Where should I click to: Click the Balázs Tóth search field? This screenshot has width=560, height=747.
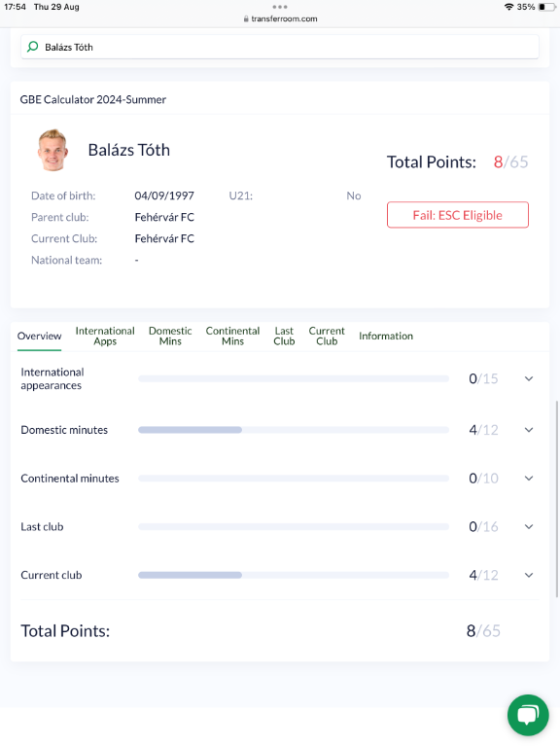(x=280, y=47)
